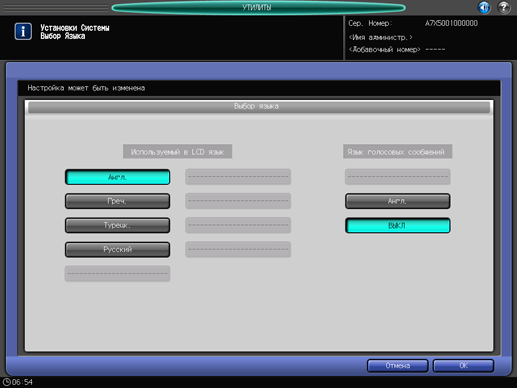Click the serial number A7X5001000000
Image resolution: width=517 pixels, height=388 pixels.
pyautogui.click(x=451, y=23)
